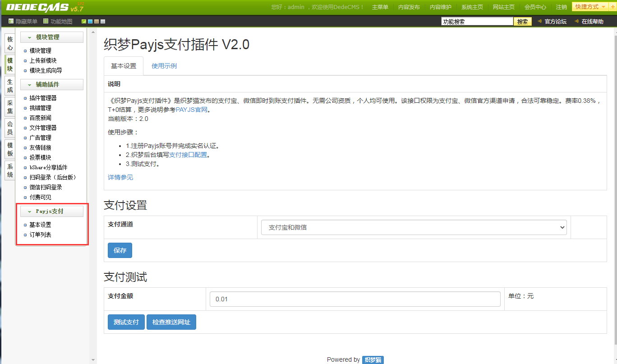Open 模块生成向导 in the sidebar
Screen dimensions: 617x364
tap(46, 70)
